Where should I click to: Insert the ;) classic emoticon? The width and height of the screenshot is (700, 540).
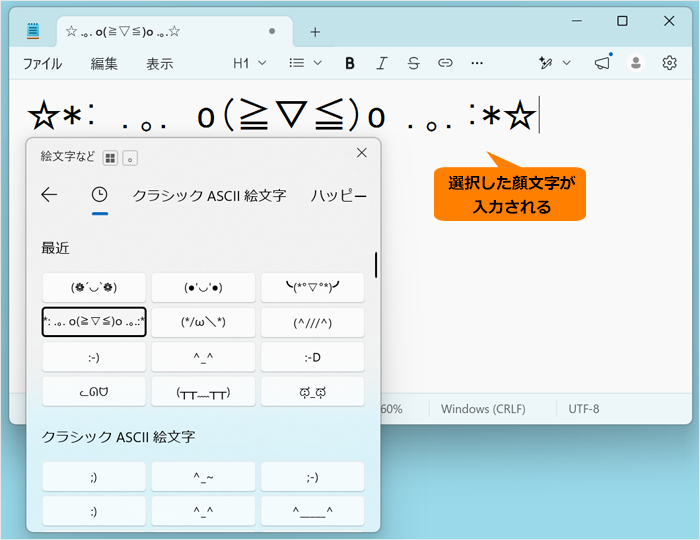[x=94, y=477]
